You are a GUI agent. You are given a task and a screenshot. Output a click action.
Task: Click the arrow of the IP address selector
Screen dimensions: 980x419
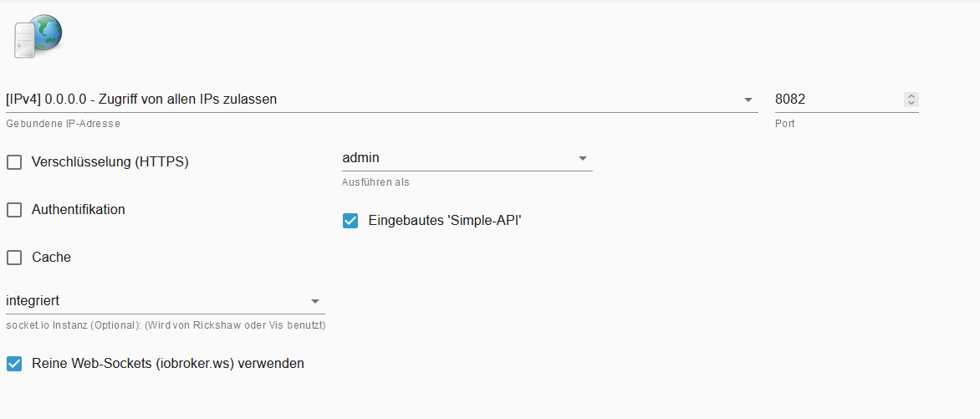[x=748, y=100]
